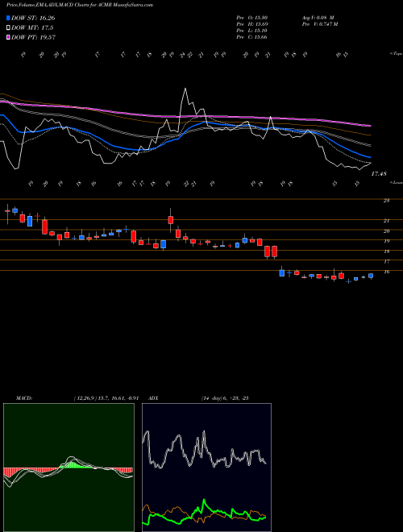Viewport: 403px width, 532px height.
Task: Click the last blue candlestick on the right
Action: pyautogui.click(x=371, y=276)
